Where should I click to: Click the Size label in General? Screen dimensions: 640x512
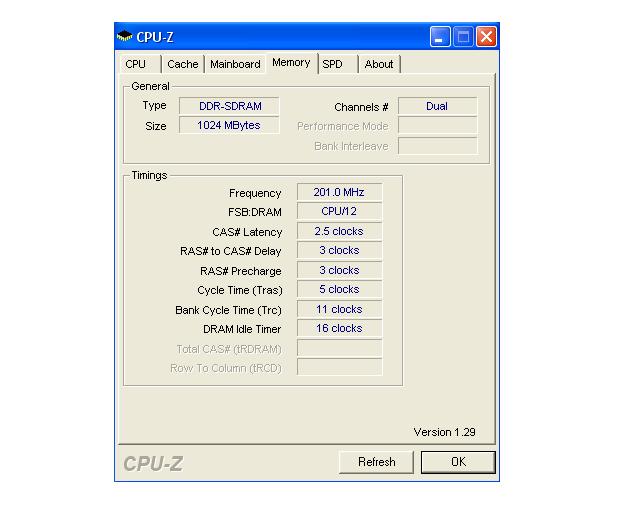[156, 126]
